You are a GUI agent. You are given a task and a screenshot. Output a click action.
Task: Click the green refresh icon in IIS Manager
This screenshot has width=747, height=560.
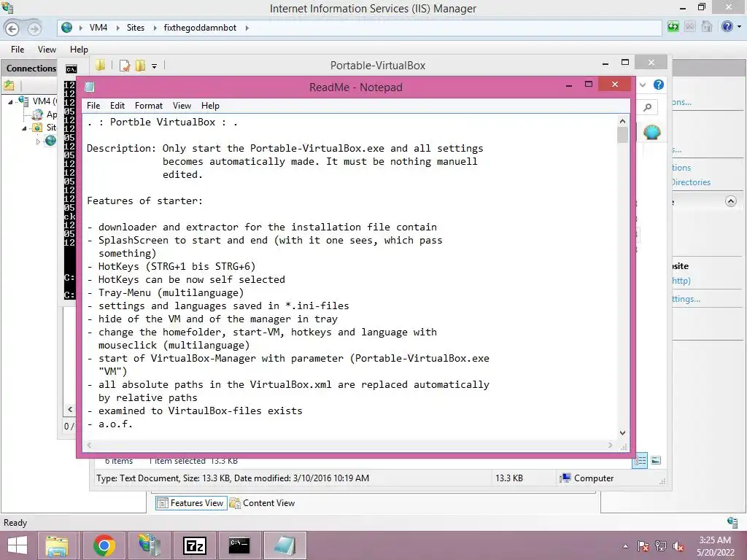(x=673, y=27)
